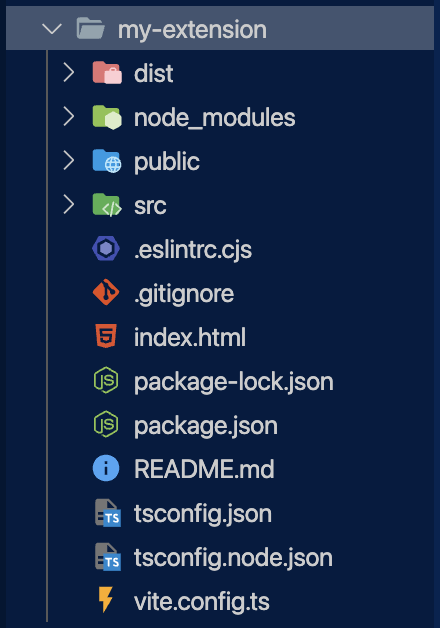Screen dimensions: 440x628
Task: Click the my-extension open folder icon
Action: 90,28
